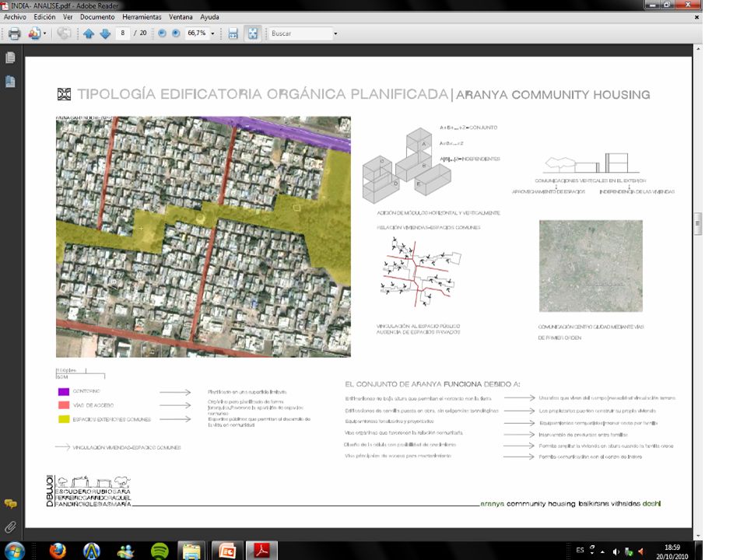Image resolution: width=747 pixels, height=560 pixels.
Task: Click the network status icon in the tray
Action: tap(629, 551)
